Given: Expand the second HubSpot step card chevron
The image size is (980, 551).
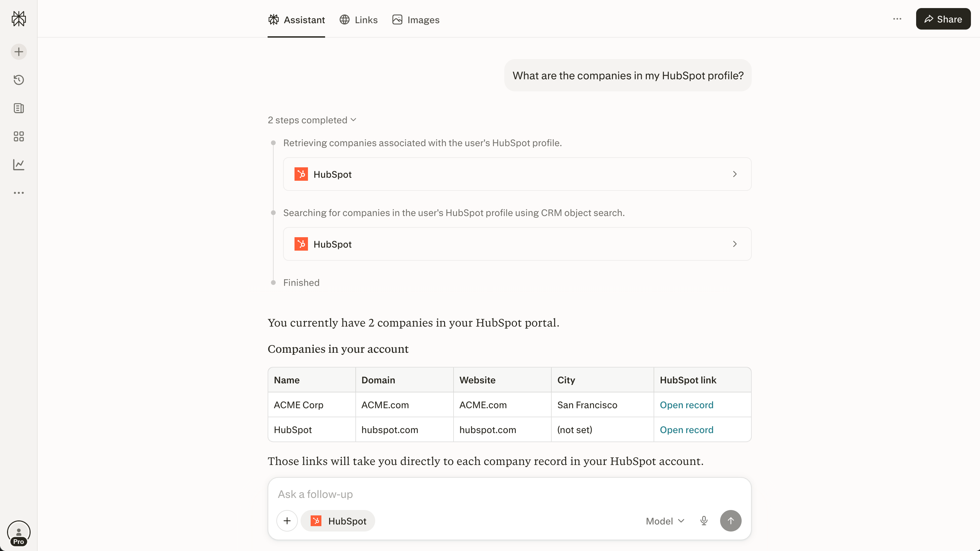Looking at the screenshot, I should point(735,244).
